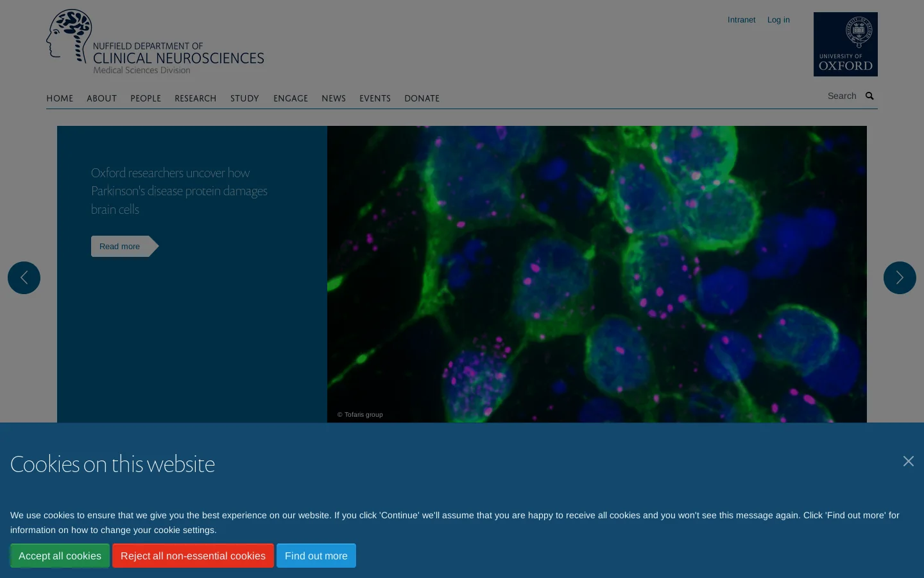The image size is (924, 578).
Task: Open the Research menu item
Action: [x=195, y=98]
